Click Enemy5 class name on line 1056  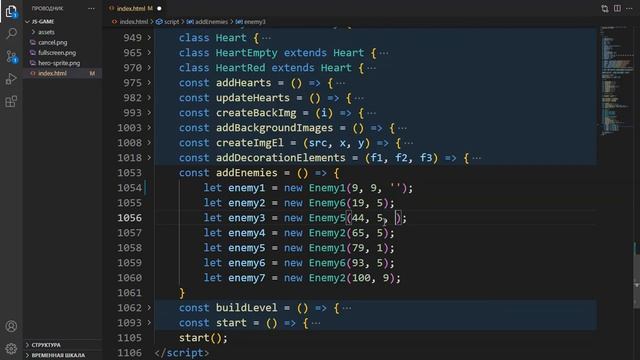point(327,218)
